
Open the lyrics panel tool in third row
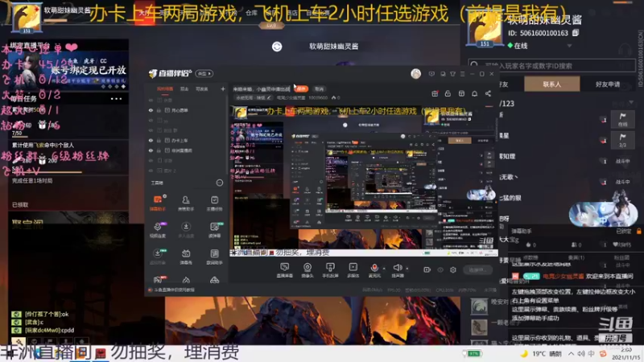(x=214, y=256)
